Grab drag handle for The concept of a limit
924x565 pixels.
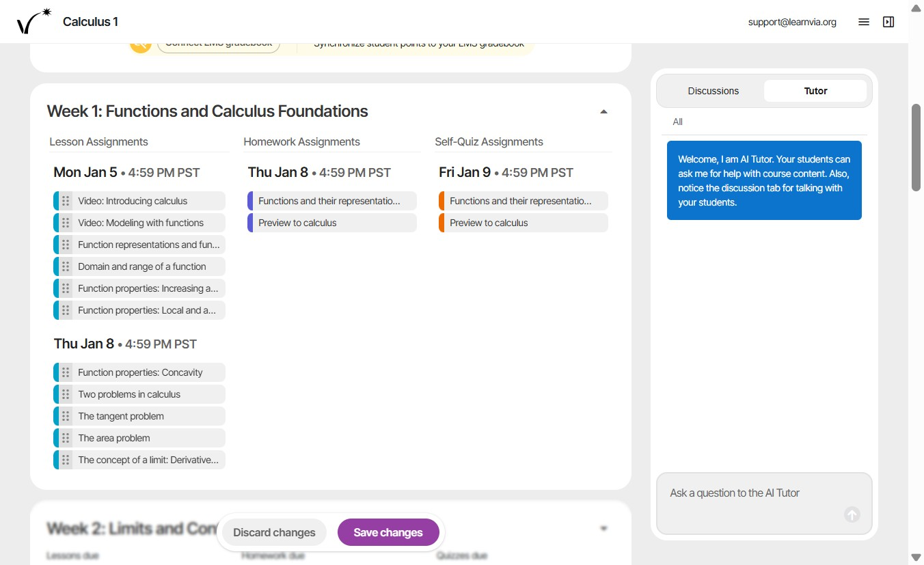pos(66,460)
